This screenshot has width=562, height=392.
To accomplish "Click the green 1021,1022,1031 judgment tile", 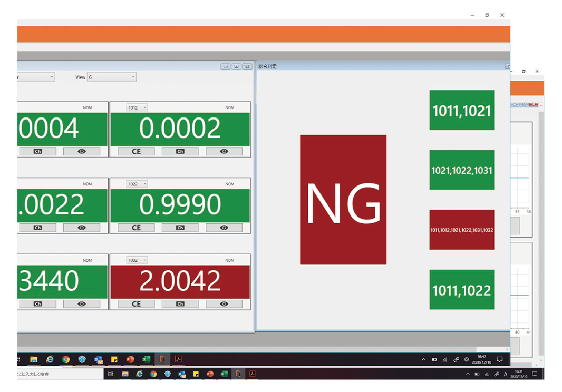I will [x=461, y=170].
